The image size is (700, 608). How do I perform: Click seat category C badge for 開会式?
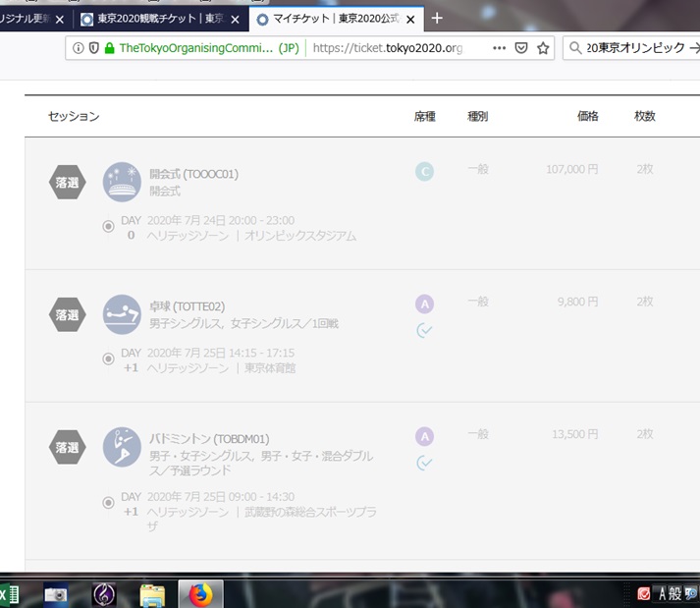(x=424, y=172)
